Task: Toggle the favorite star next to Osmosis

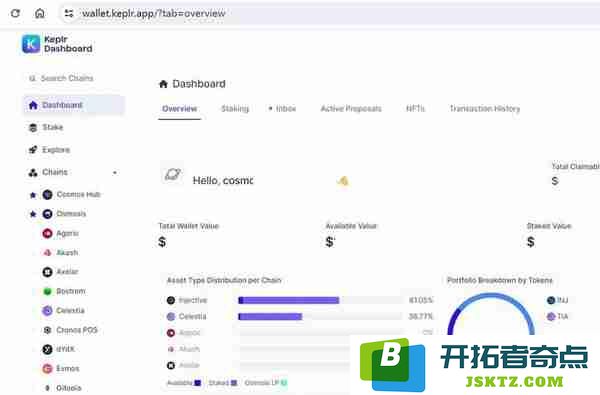Action: [x=33, y=214]
